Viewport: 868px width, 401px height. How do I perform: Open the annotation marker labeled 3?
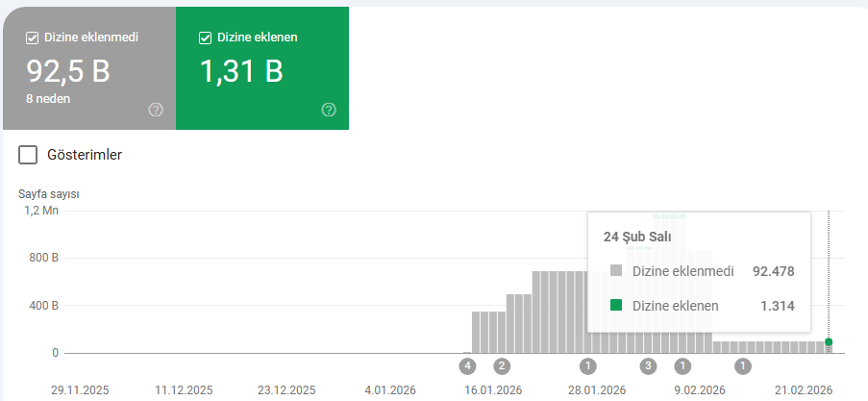[649, 365]
